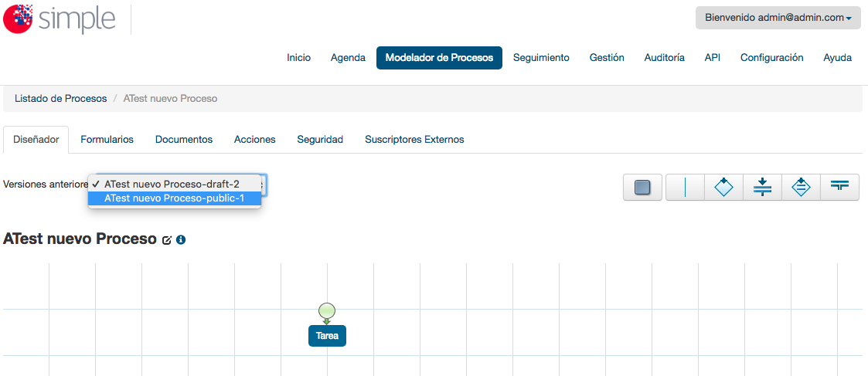Choose ATest nuevo Proceso-public-1 version

pyautogui.click(x=175, y=198)
